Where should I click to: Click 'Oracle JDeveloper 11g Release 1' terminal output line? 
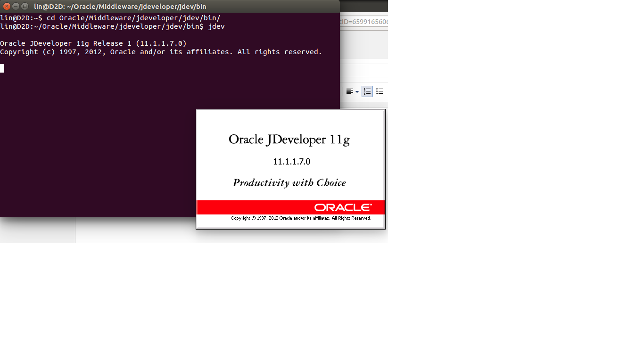point(93,43)
